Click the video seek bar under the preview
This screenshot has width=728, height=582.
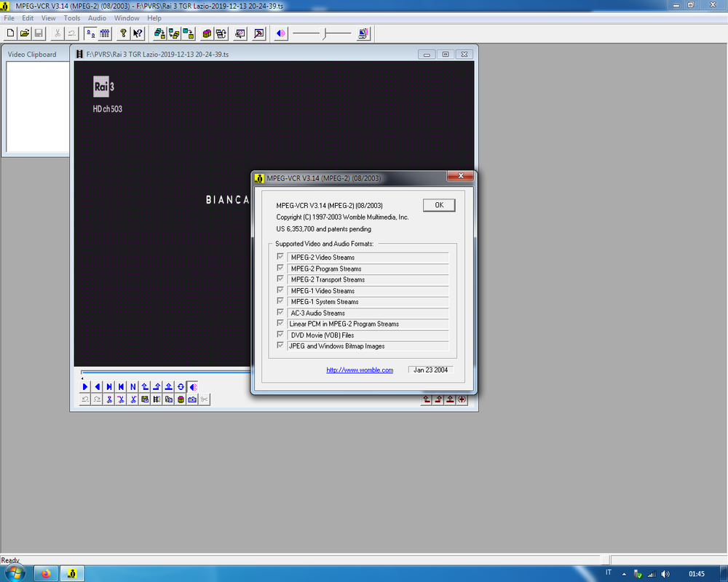point(166,372)
